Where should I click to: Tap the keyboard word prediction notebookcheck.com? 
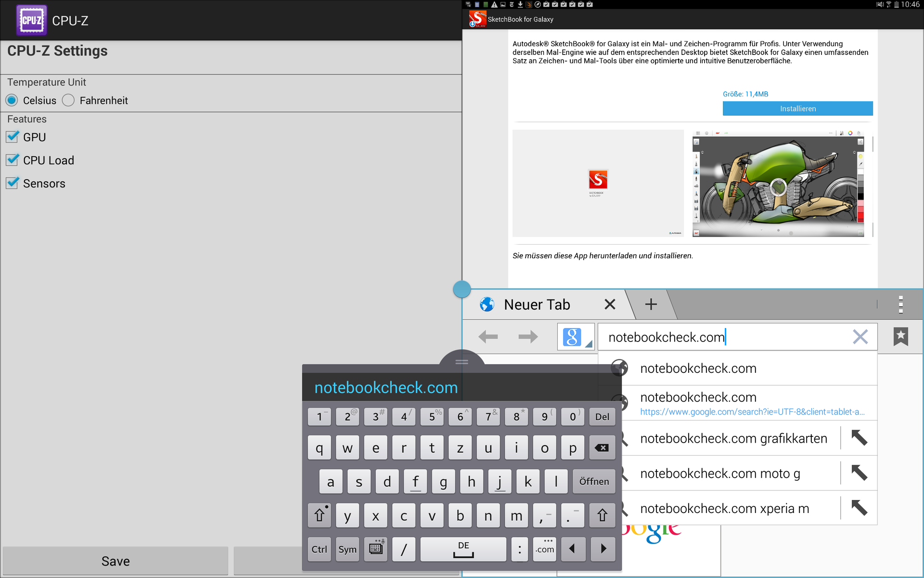pyautogui.click(x=386, y=387)
